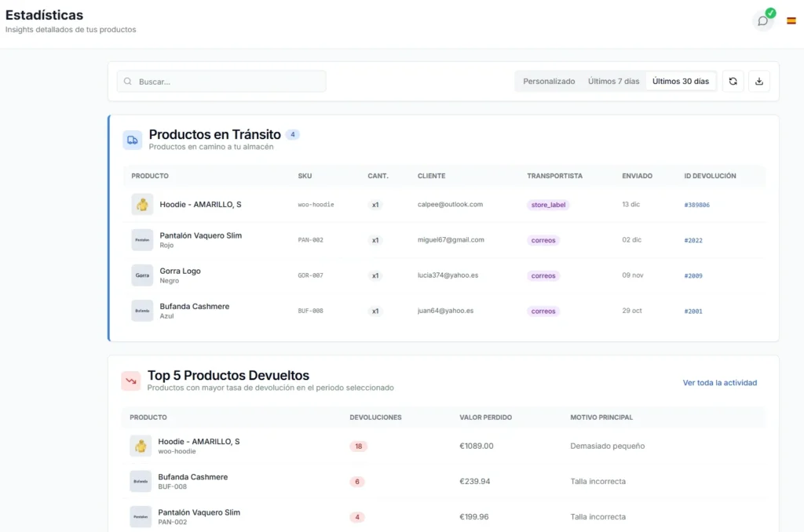Click the store_label carrier badge
804x532 pixels.
[548, 205]
